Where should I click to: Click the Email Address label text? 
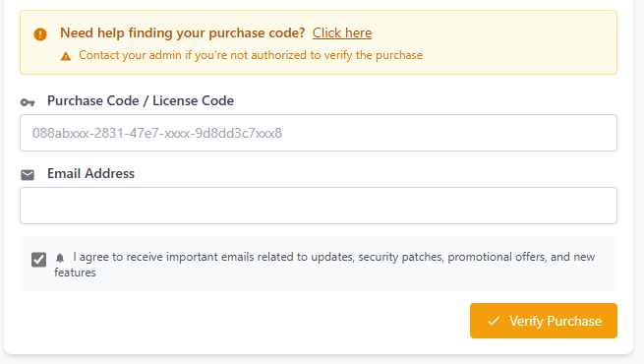click(x=90, y=173)
